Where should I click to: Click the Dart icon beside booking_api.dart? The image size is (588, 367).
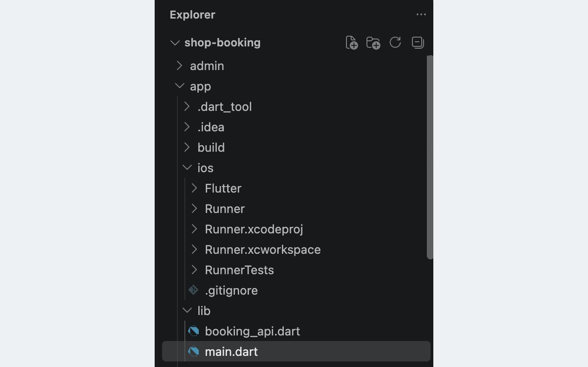(193, 331)
